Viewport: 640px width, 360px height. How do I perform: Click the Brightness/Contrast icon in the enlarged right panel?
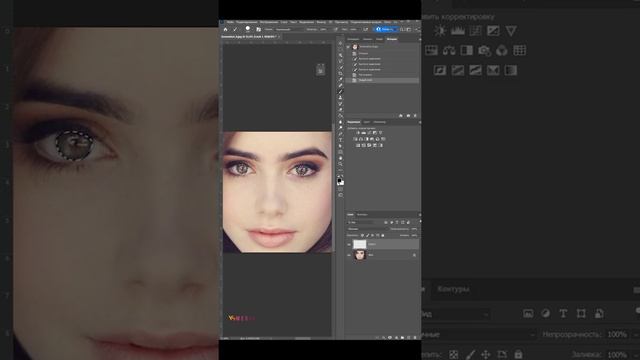click(x=440, y=31)
